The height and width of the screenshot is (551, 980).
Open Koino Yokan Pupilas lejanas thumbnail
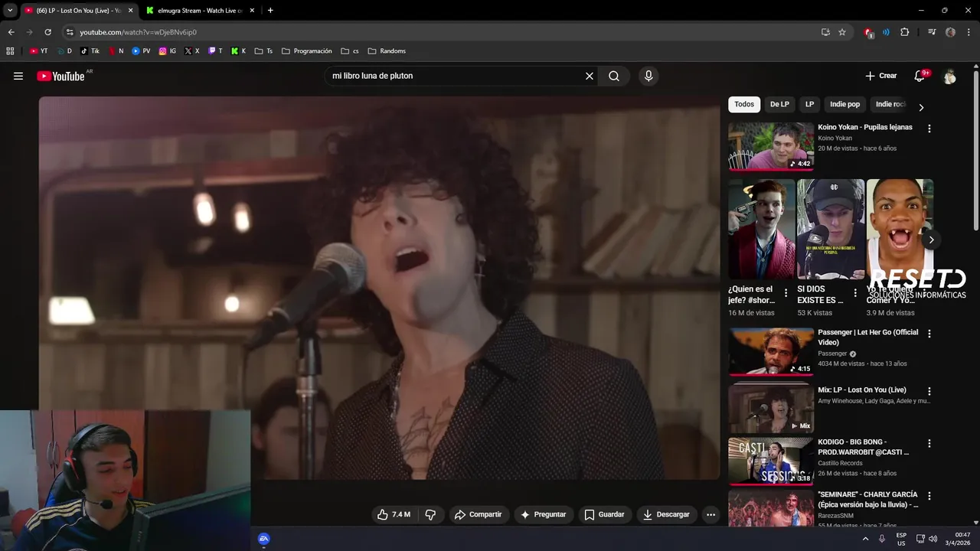tap(771, 146)
